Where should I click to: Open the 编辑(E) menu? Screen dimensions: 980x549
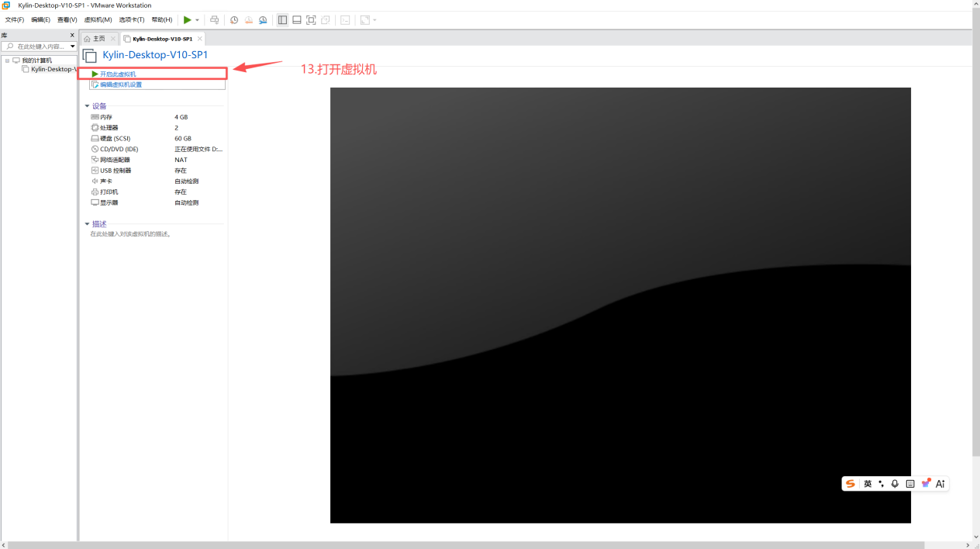pyautogui.click(x=40, y=20)
